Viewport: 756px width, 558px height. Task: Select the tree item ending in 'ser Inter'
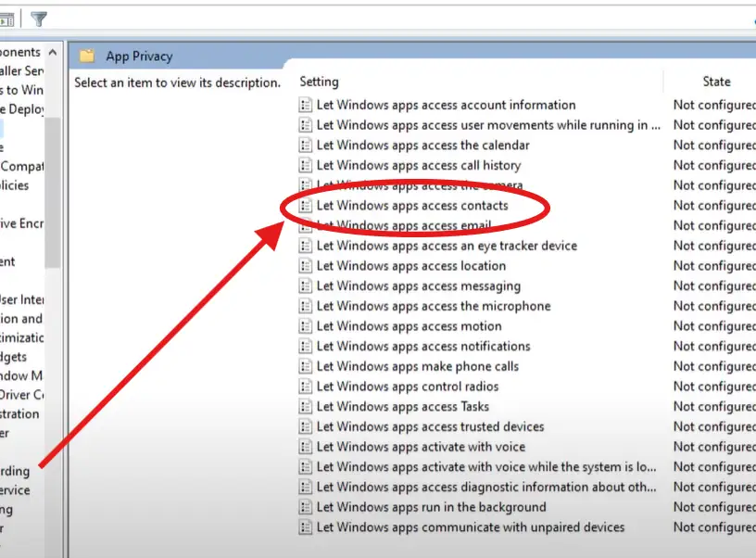click(x=21, y=300)
